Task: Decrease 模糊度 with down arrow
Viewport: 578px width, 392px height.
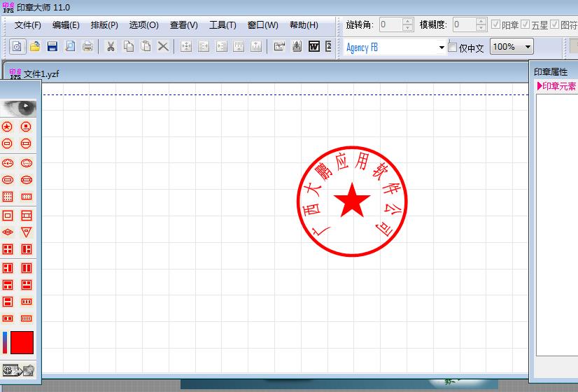Action: coord(481,28)
